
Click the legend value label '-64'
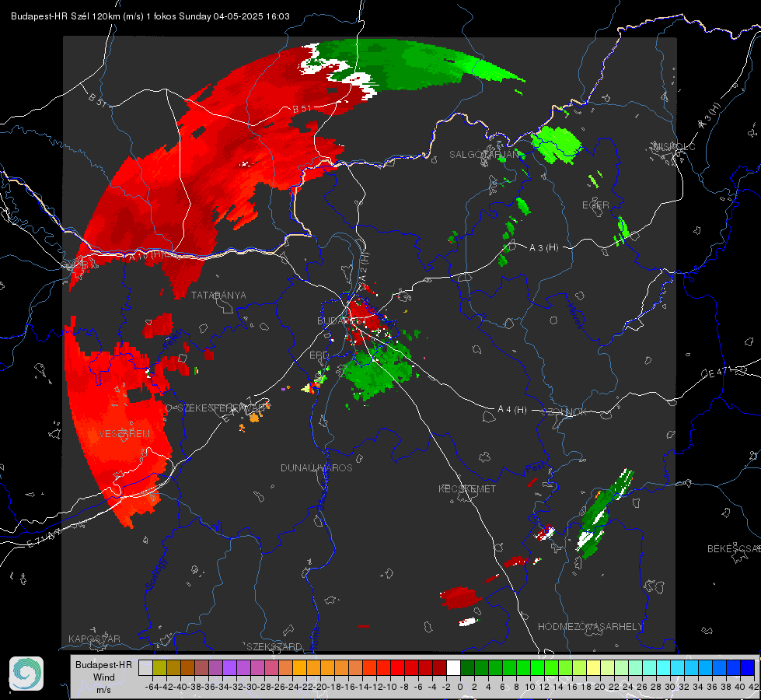(152, 687)
